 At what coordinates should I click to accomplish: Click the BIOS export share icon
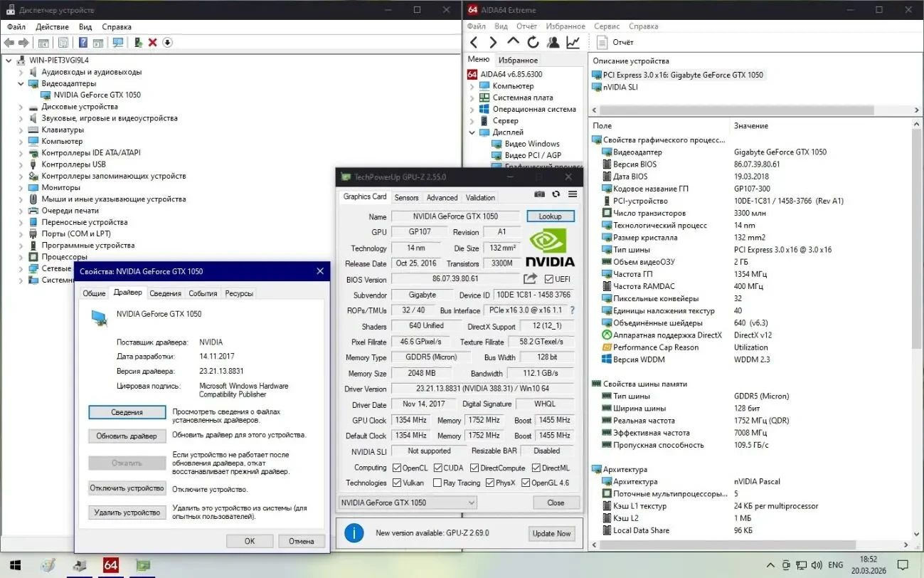click(x=531, y=279)
